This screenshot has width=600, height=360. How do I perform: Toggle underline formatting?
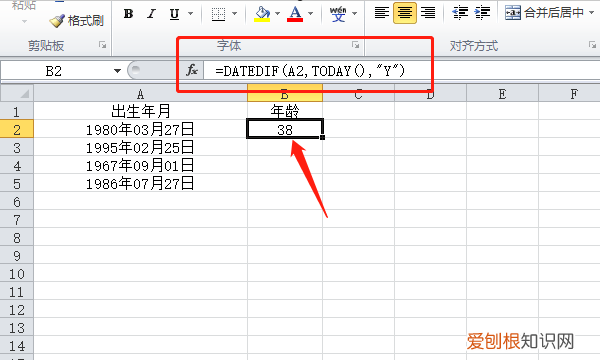tap(174, 14)
